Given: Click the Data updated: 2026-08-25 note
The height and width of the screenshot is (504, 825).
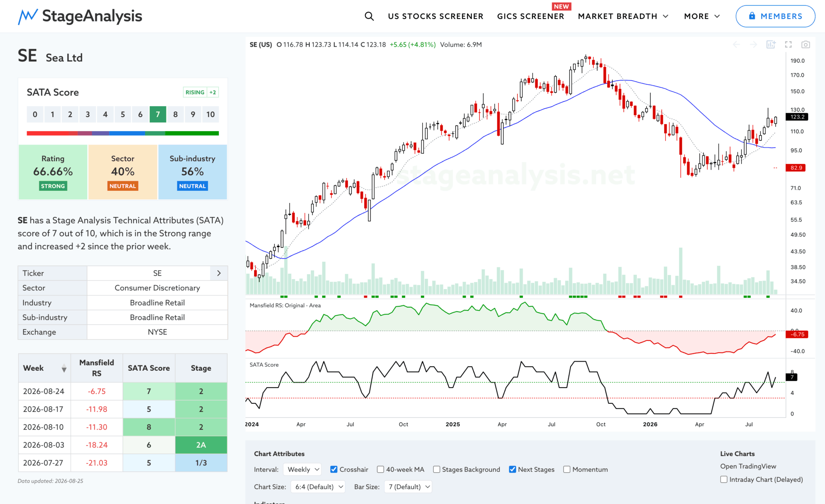Looking at the screenshot, I should 50,481.
